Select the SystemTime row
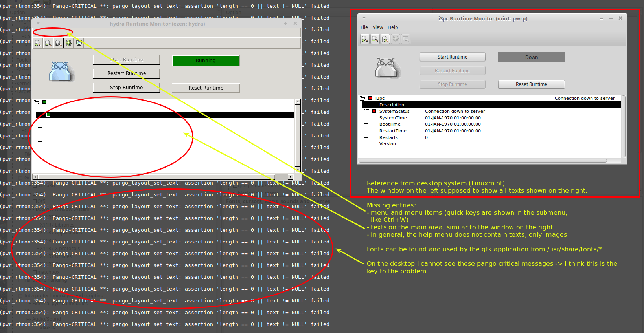644x333 pixels. tap(491, 118)
